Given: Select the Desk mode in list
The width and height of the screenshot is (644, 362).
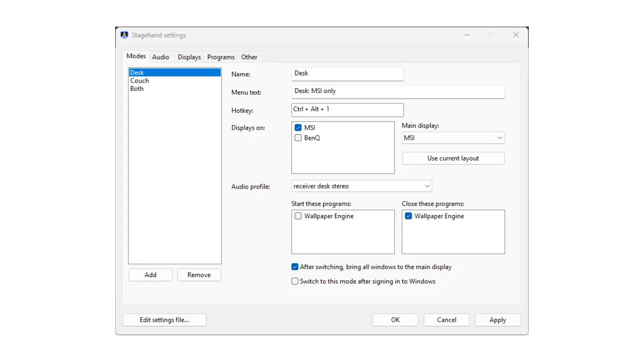Looking at the screenshot, I should tap(175, 72).
